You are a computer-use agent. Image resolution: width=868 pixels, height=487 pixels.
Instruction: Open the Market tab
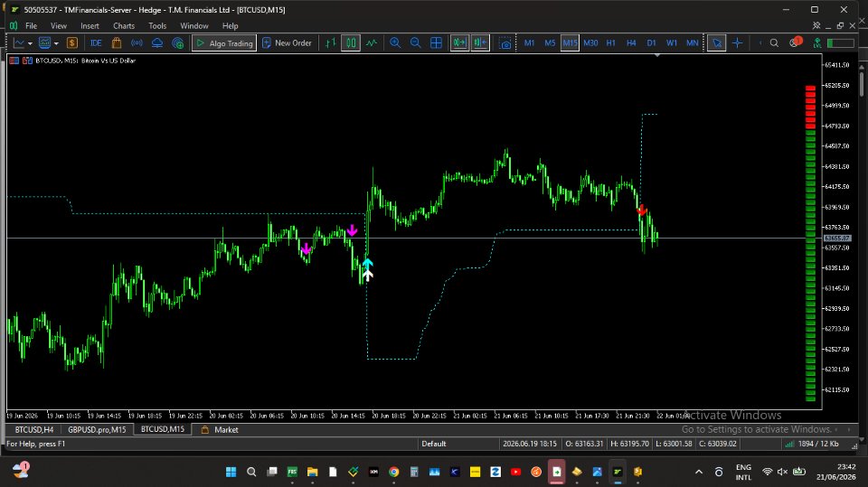point(221,429)
